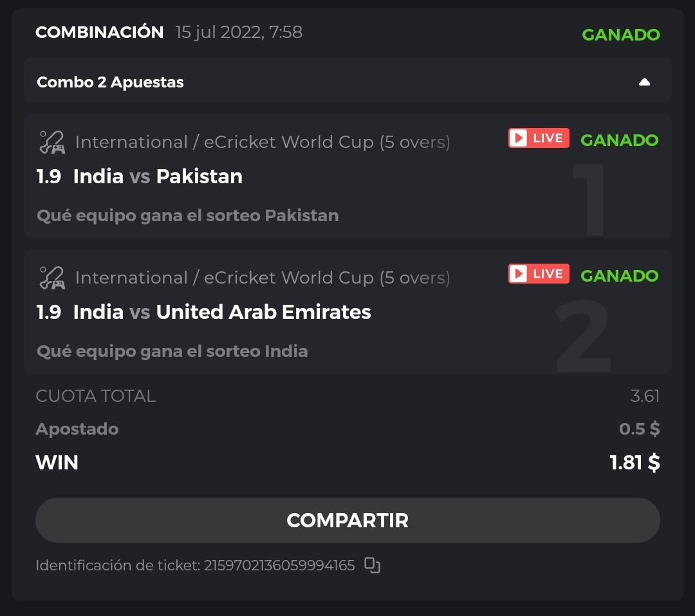Click the LIVE badge on India vs Pakistan

pos(539,138)
